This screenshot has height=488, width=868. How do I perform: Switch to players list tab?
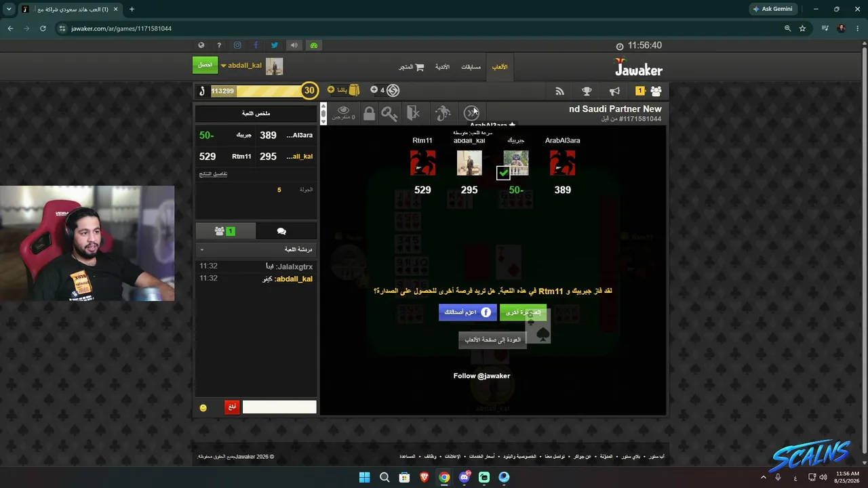(x=225, y=231)
